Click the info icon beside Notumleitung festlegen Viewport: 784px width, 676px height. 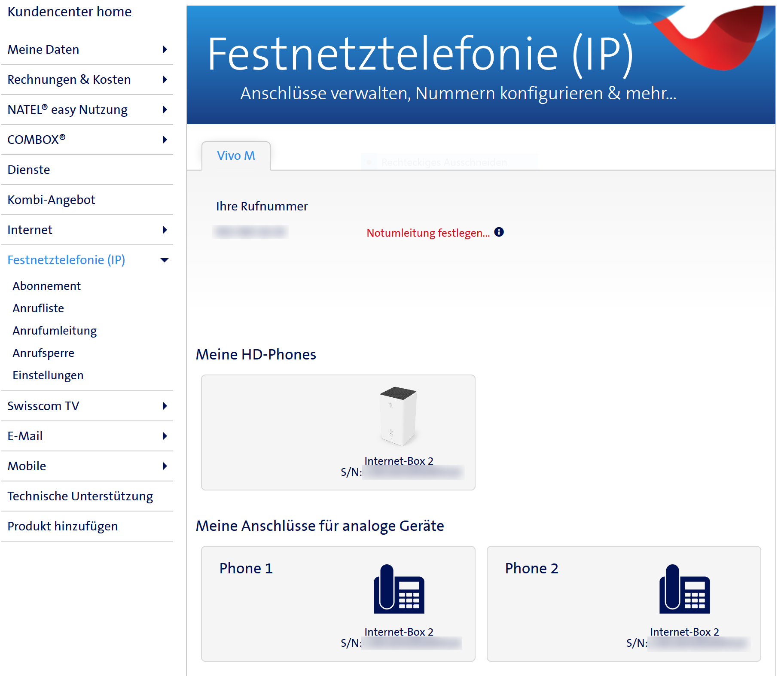point(499,232)
